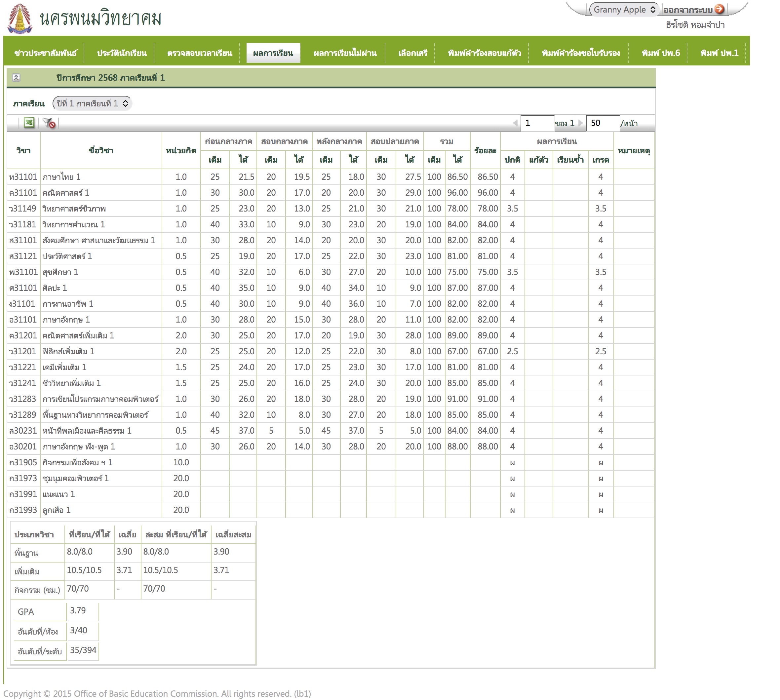Click the ชื่อวิชา column header
The height and width of the screenshot is (700, 780).
coord(101,150)
